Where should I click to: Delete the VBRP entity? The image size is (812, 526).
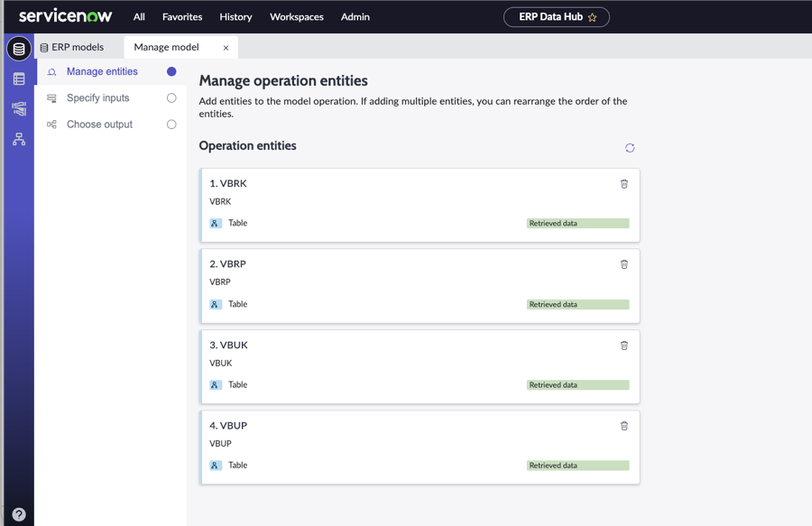(624, 264)
